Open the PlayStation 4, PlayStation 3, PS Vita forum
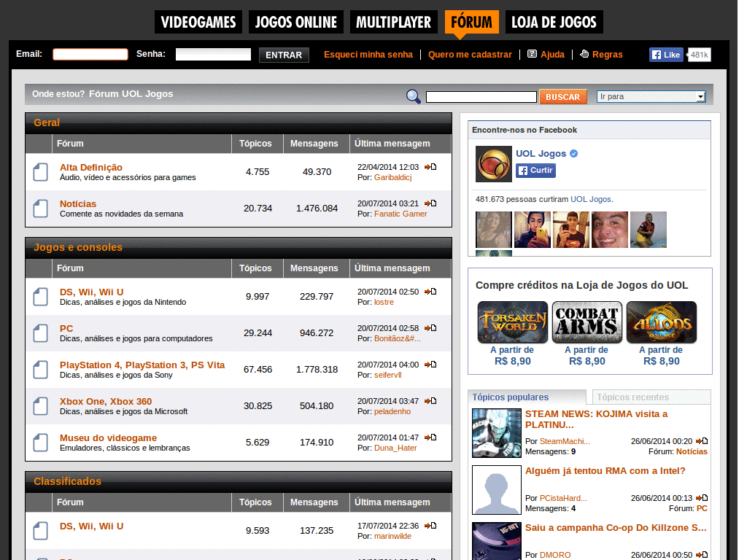This screenshot has width=747, height=560. [x=142, y=365]
